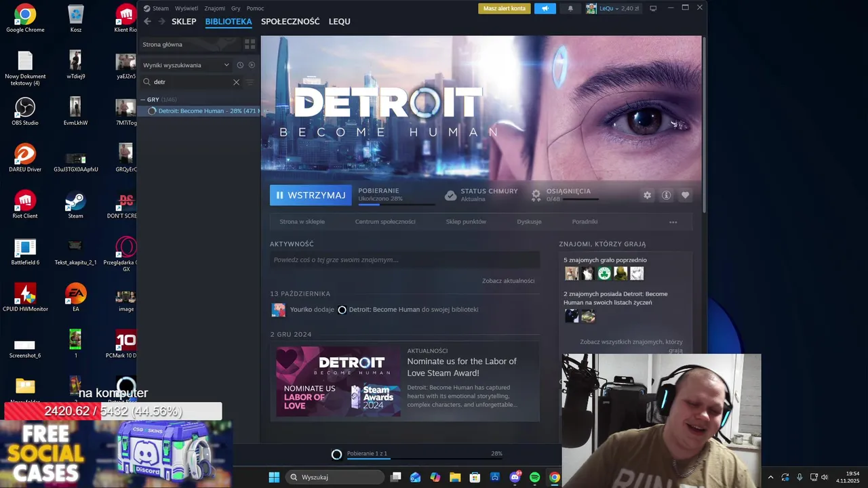Open the game info icon

click(x=667, y=195)
